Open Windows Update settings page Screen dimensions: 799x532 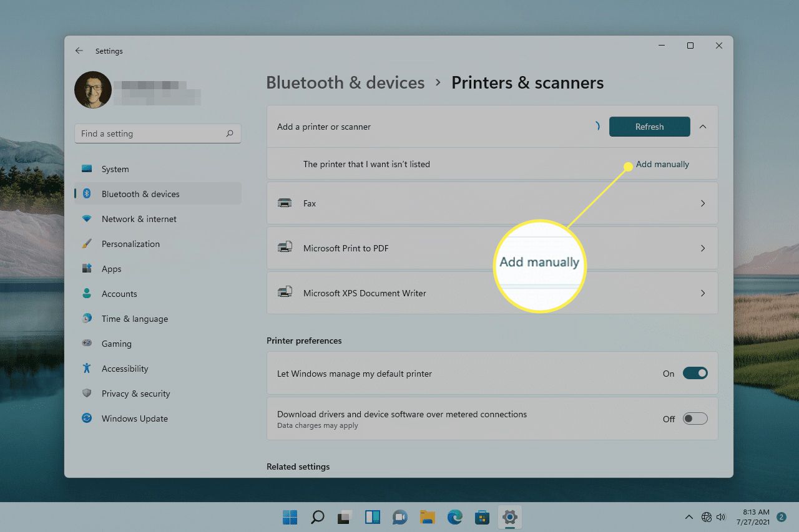134,418
